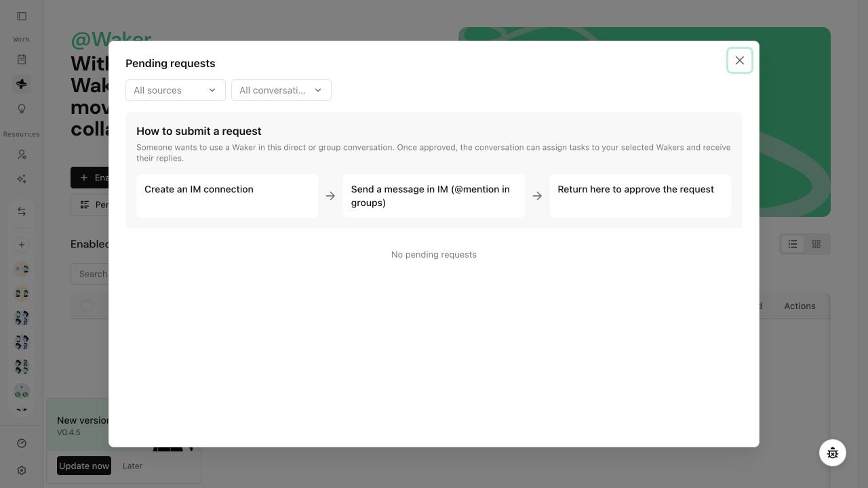Open the All conversations filter dropdown
Viewport: 868px width, 488px height.
281,90
